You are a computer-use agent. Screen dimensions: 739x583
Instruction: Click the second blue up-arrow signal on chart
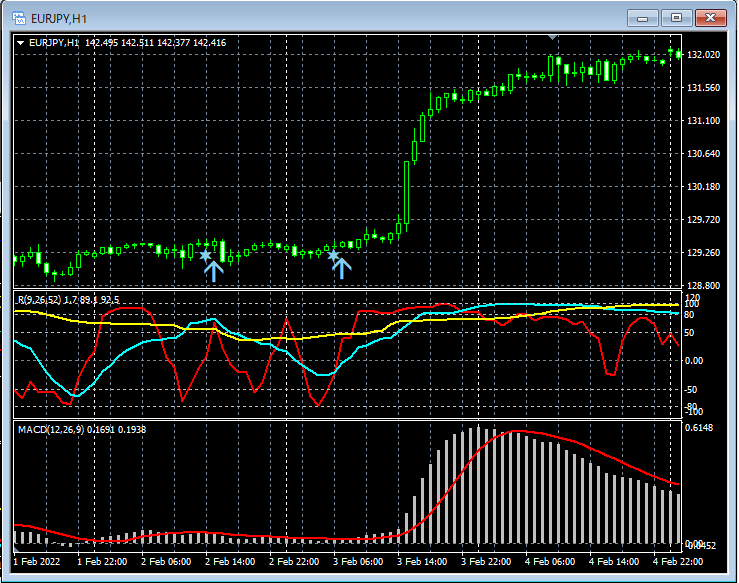pyautogui.click(x=341, y=266)
